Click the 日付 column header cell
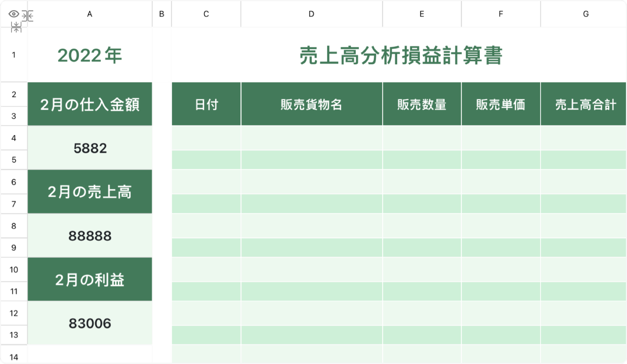 (206, 104)
